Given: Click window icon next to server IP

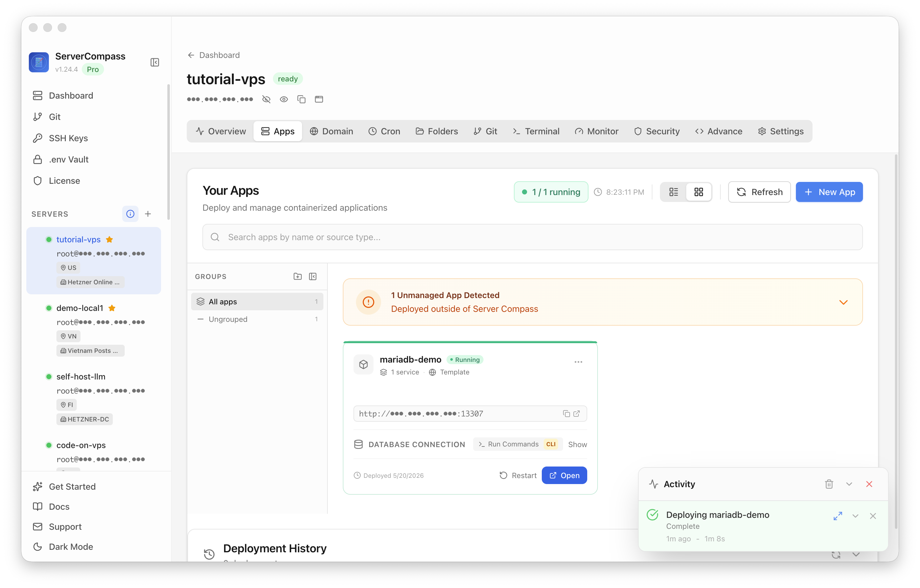Looking at the screenshot, I should [319, 99].
